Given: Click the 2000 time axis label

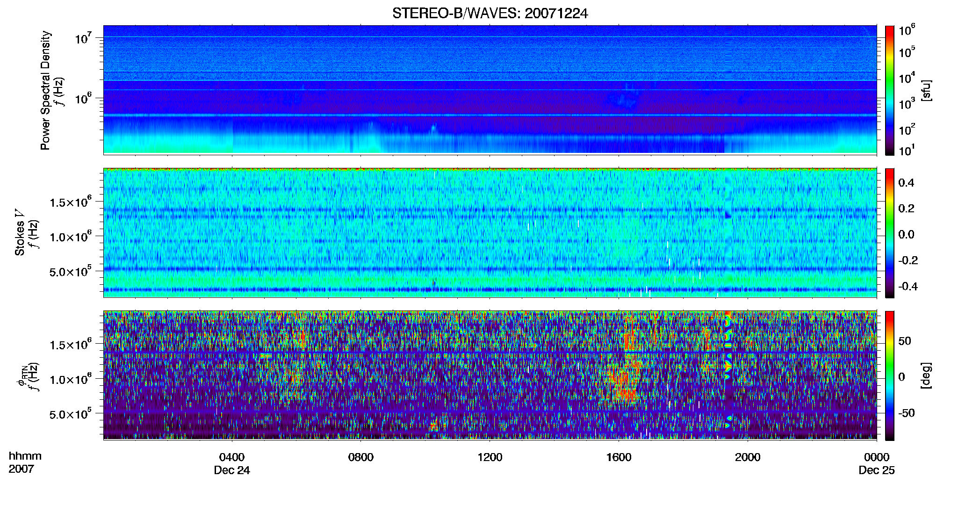Looking at the screenshot, I should (748, 457).
